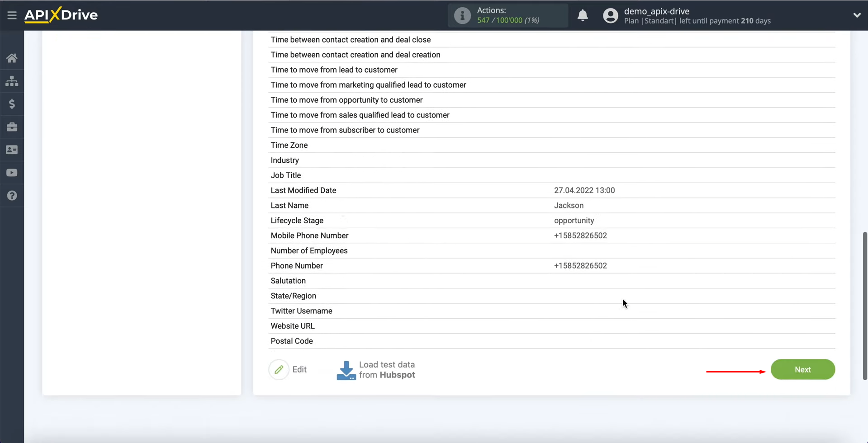Viewport: 868px width, 443px height.
Task: Click the download icon for test data
Action: [346, 369]
